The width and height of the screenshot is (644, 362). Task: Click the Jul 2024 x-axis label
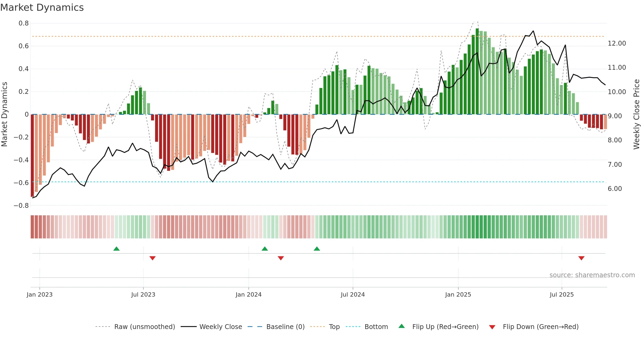coord(353,294)
